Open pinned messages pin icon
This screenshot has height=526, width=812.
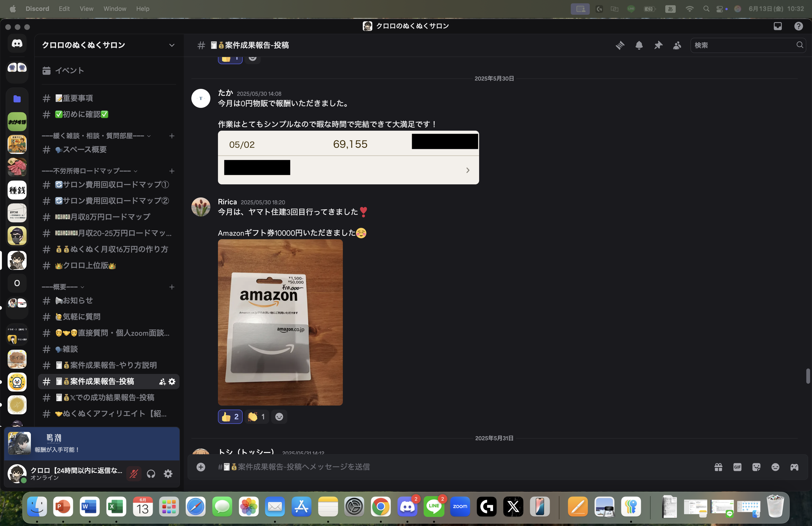[658, 45]
